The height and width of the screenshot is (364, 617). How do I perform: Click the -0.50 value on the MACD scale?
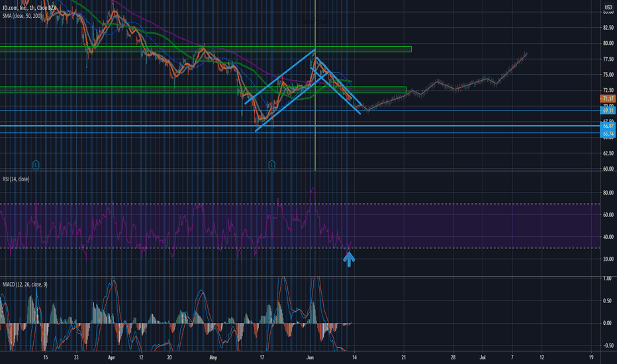[606, 345]
